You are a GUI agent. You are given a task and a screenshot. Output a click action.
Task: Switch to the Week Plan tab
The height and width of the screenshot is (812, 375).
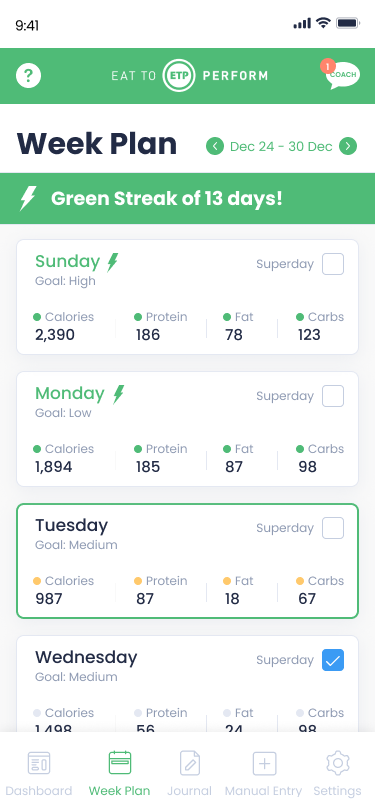click(x=120, y=774)
